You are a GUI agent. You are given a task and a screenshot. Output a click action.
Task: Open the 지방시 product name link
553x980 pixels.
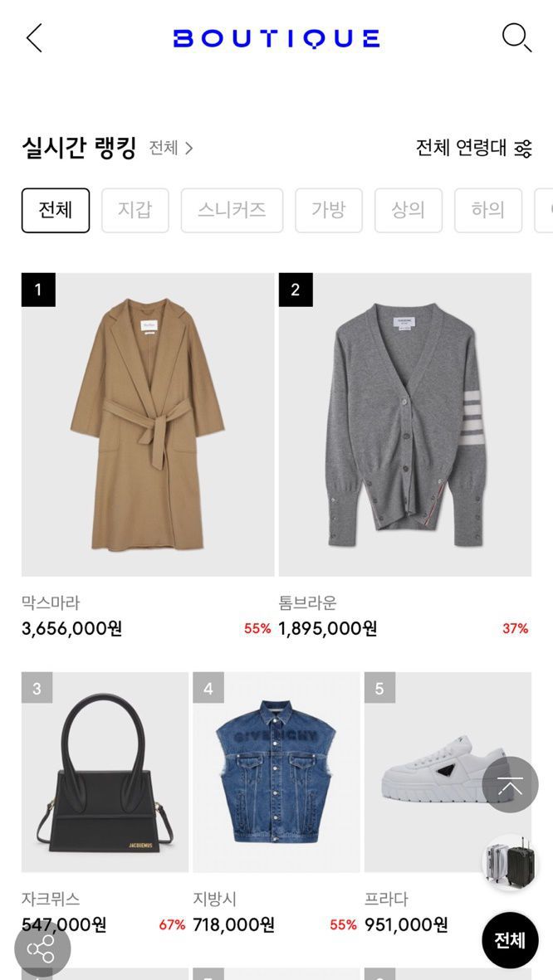point(215,899)
